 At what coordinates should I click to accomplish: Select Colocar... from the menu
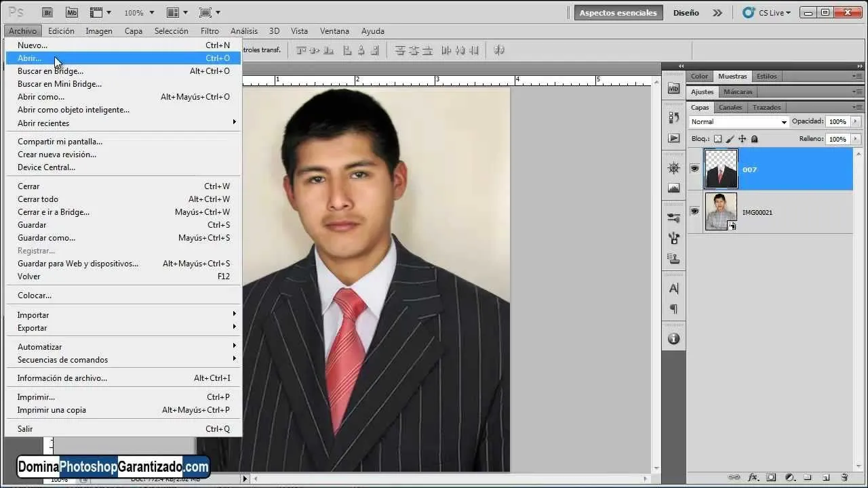tap(123, 296)
